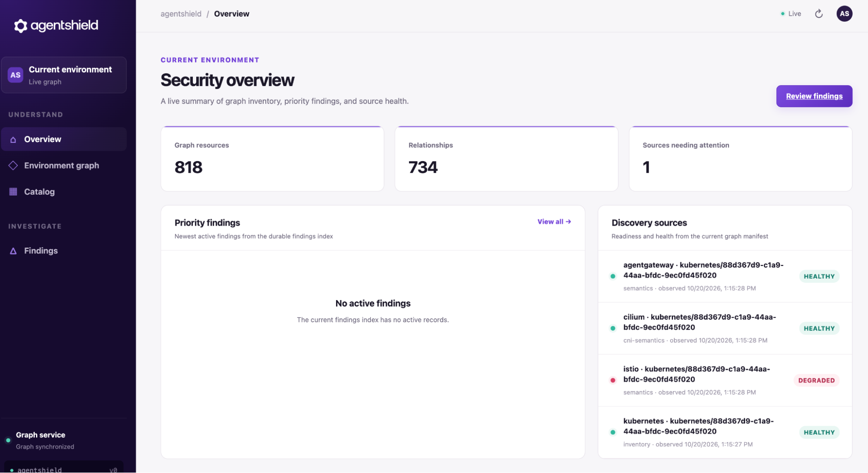Click the agentshield logo icon
This screenshot has height=473, width=868.
pyautogui.click(x=20, y=26)
